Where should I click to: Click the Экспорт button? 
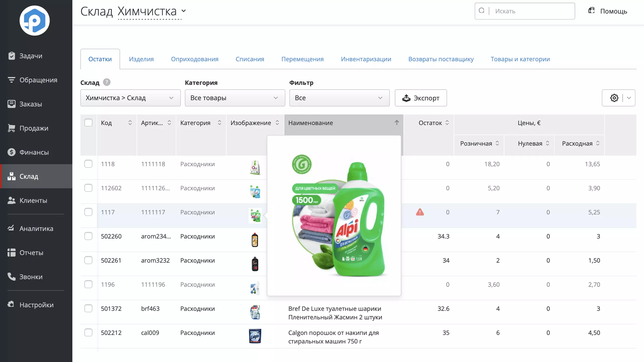click(421, 98)
